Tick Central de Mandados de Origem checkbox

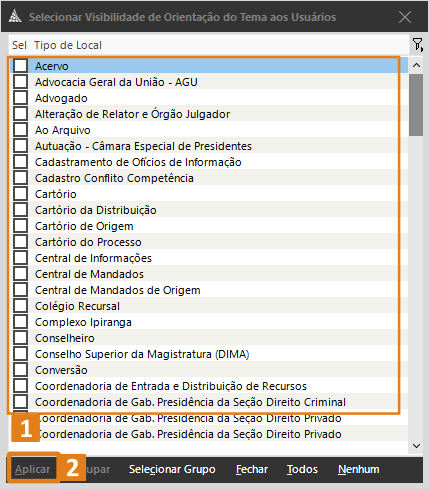(21, 290)
